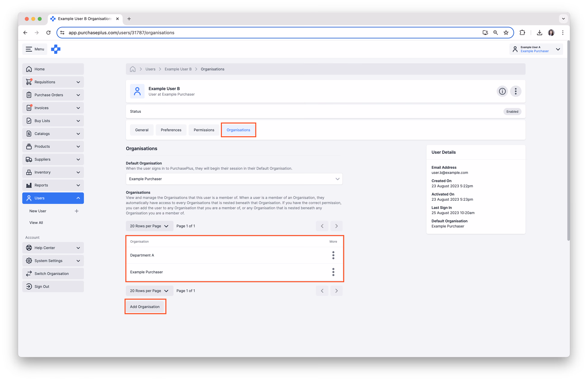The width and height of the screenshot is (588, 381).
Task: Go back with the browser back arrow
Action: (26, 33)
